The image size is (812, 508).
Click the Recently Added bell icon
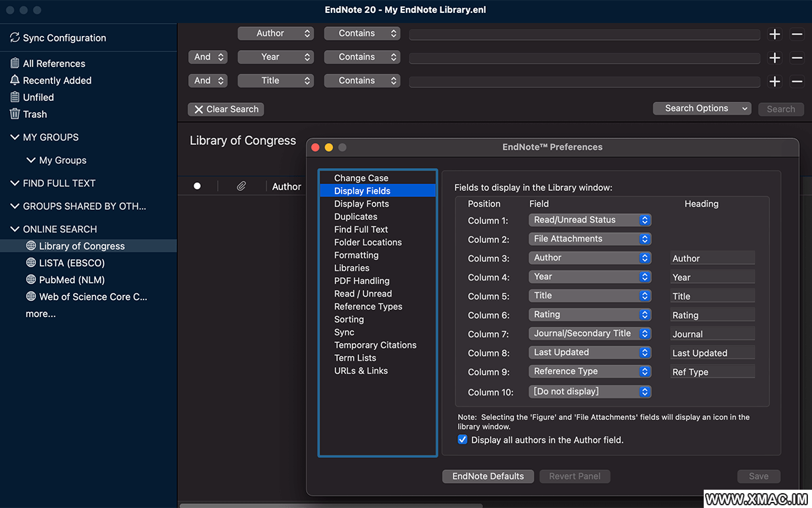click(x=15, y=80)
